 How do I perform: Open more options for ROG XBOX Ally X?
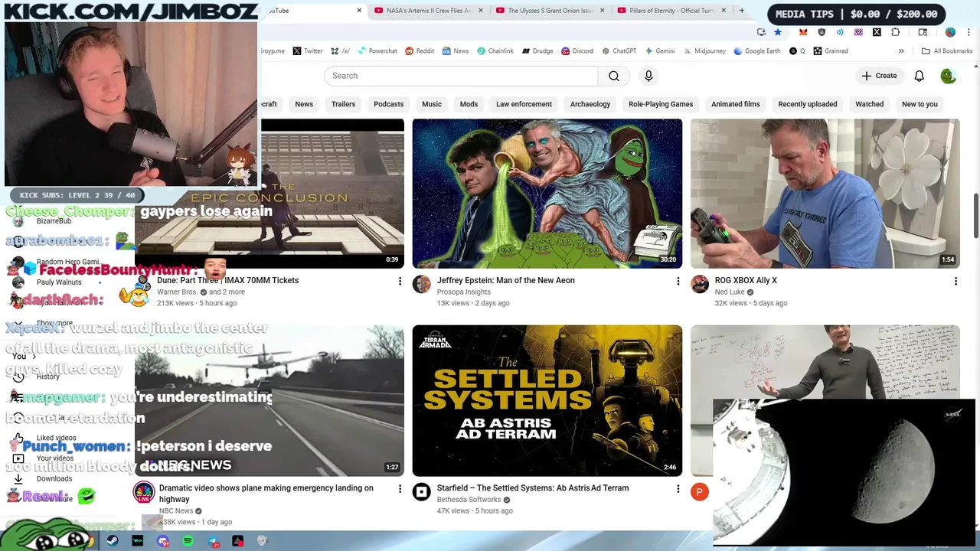coord(955,282)
